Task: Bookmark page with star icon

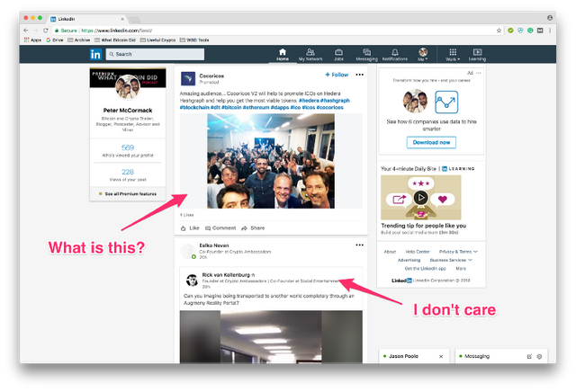Action: 499,31
